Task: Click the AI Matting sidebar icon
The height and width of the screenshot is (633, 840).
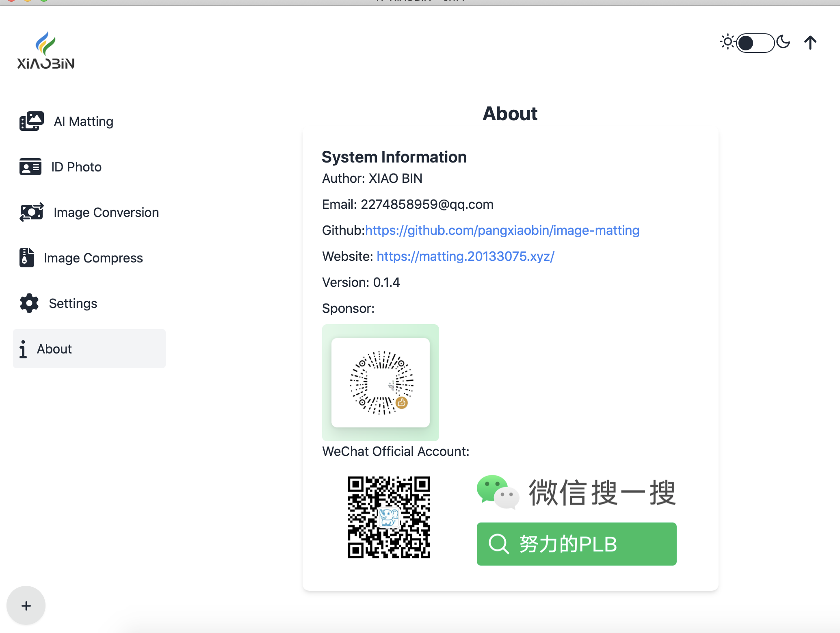Action: (31, 121)
